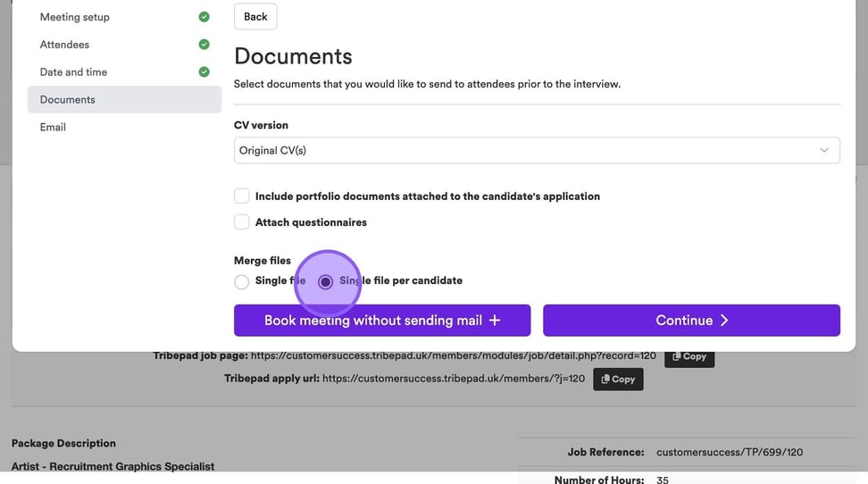Choose Single file per candidate radio
868x484 pixels.
(326, 282)
